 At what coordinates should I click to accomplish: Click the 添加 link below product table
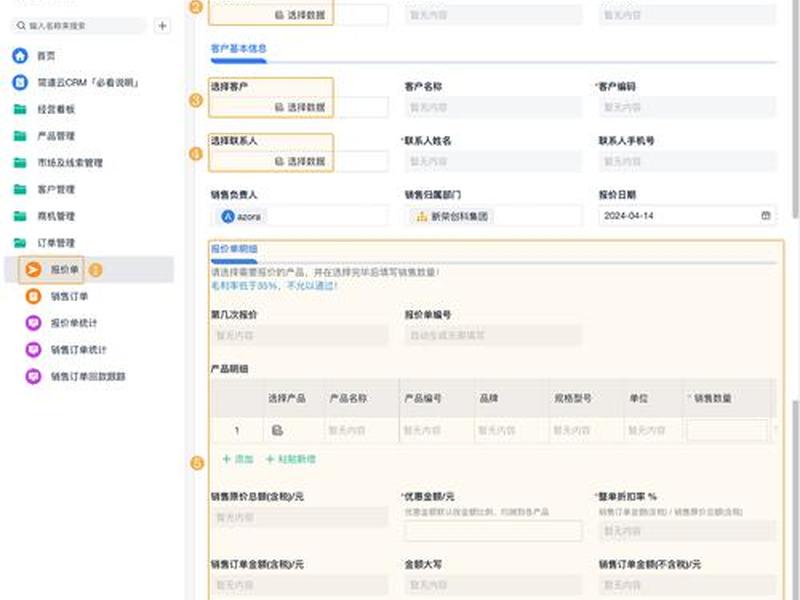point(238,459)
